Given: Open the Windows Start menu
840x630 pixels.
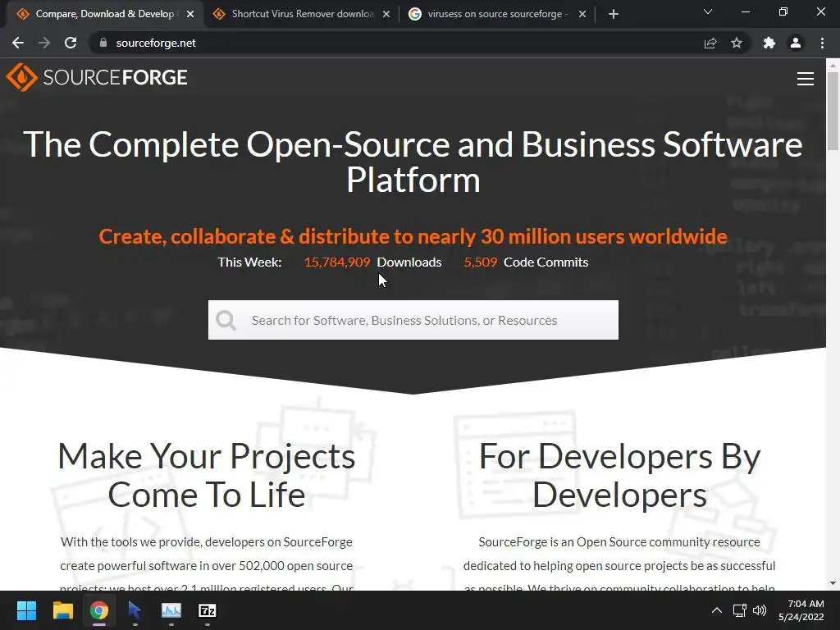Looking at the screenshot, I should 26,610.
